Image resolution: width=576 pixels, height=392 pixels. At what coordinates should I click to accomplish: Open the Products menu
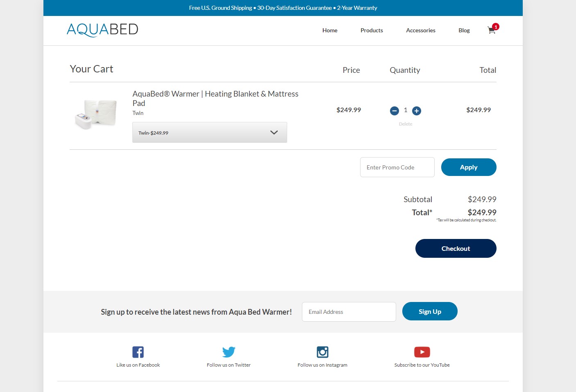click(372, 30)
